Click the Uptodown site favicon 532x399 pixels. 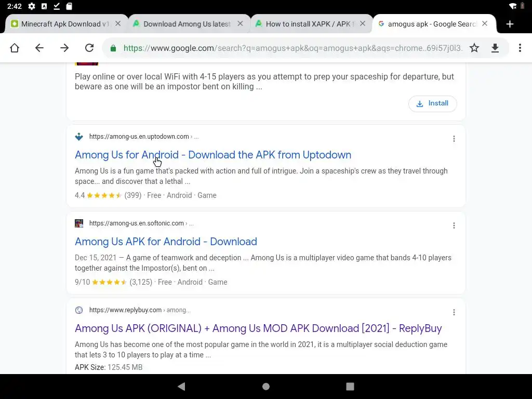(79, 137)
